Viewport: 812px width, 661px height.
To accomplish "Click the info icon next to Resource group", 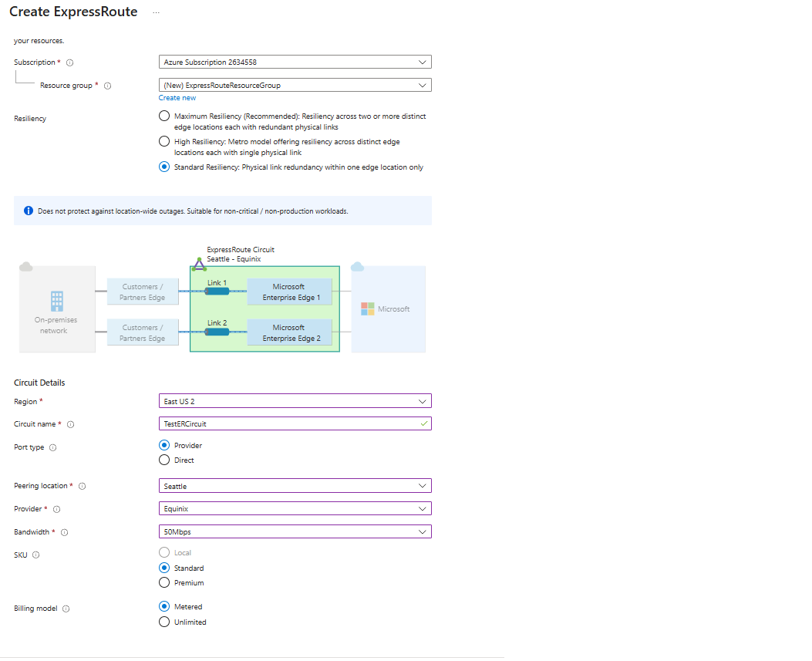I will coord(108,86).
